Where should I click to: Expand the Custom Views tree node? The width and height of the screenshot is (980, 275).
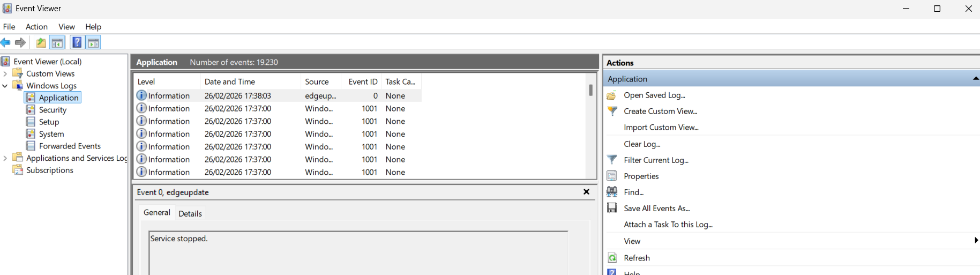pos(5,74)
